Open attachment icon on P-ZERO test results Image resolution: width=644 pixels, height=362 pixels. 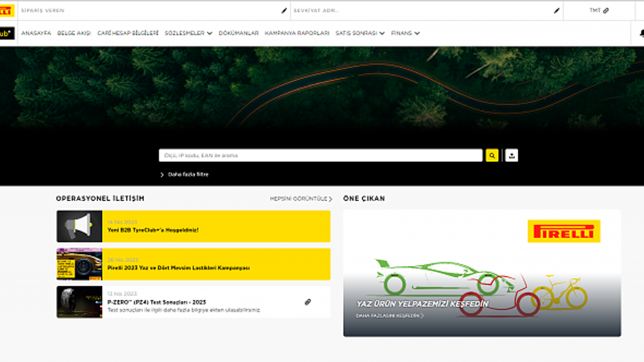[307, 302]
